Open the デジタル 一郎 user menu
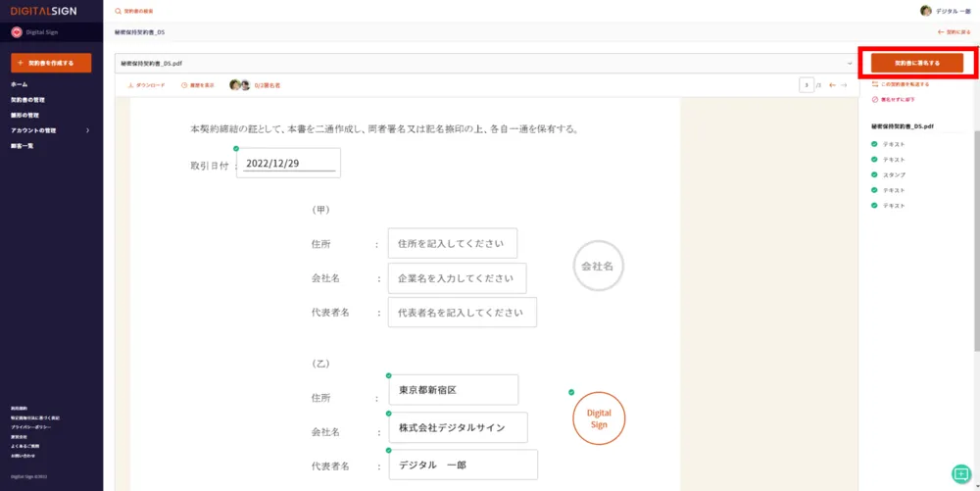The height and width of the screenshot is (491, 980). 945,11
